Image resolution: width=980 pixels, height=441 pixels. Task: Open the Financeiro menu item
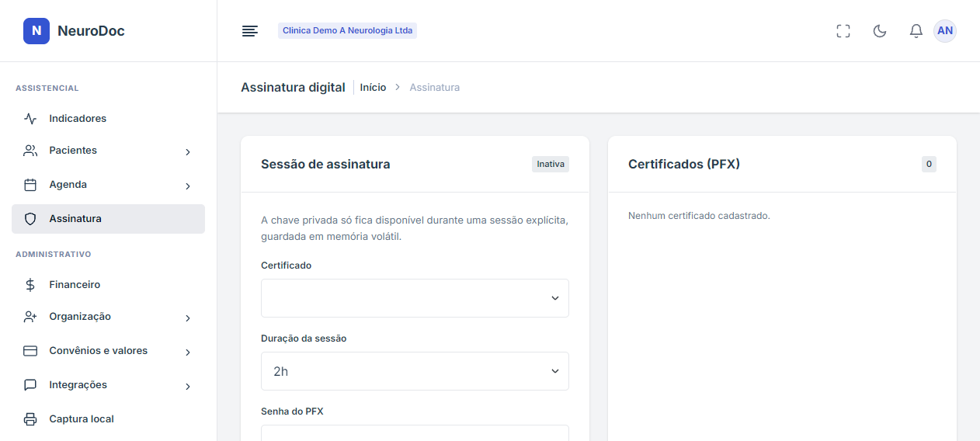point(108,285)
